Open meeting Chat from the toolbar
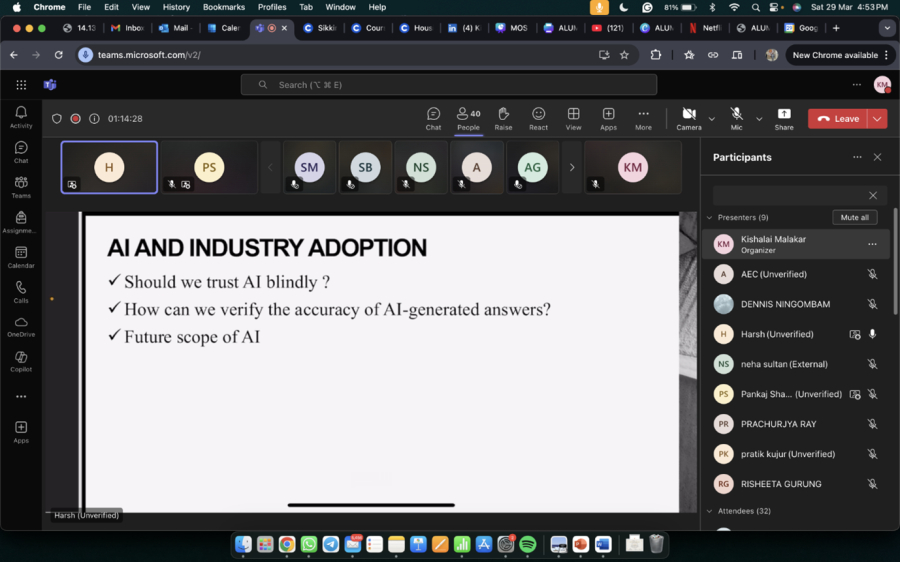The width and height of the screenshot is (900, 562). coord(433,119)
